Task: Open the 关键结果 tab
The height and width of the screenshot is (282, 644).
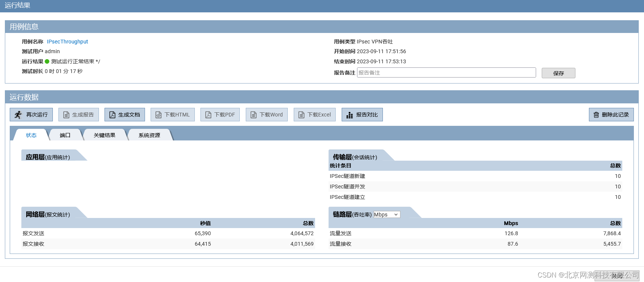Action: click(105, 135)
